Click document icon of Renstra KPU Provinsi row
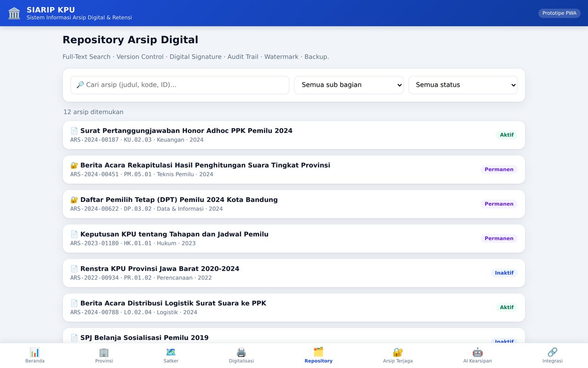 pos(74,269)
